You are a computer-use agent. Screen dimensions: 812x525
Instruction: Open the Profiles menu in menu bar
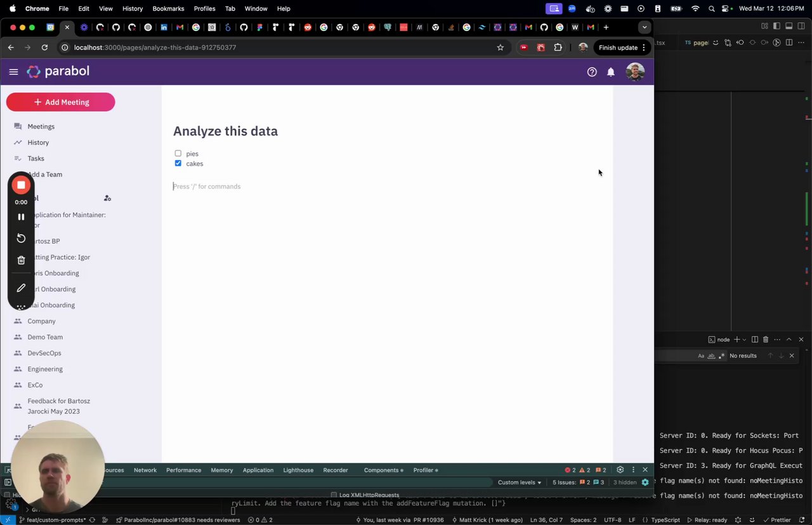point(204,8)
